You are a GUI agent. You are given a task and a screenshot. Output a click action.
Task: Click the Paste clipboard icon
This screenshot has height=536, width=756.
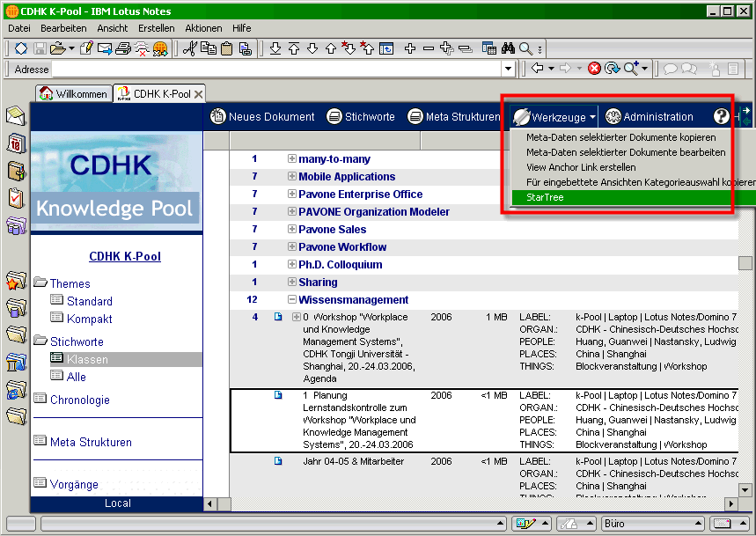[x=226, y=48]
